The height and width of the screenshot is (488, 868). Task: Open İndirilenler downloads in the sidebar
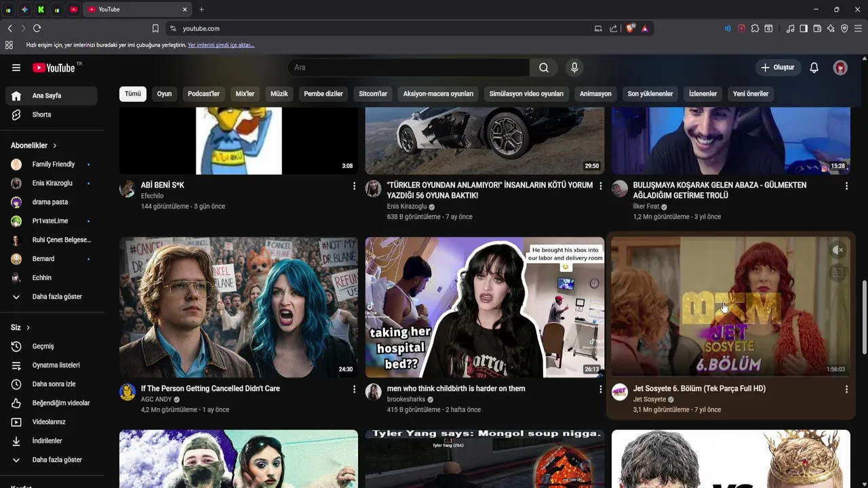pyautogui.click(x=52, y=441)
